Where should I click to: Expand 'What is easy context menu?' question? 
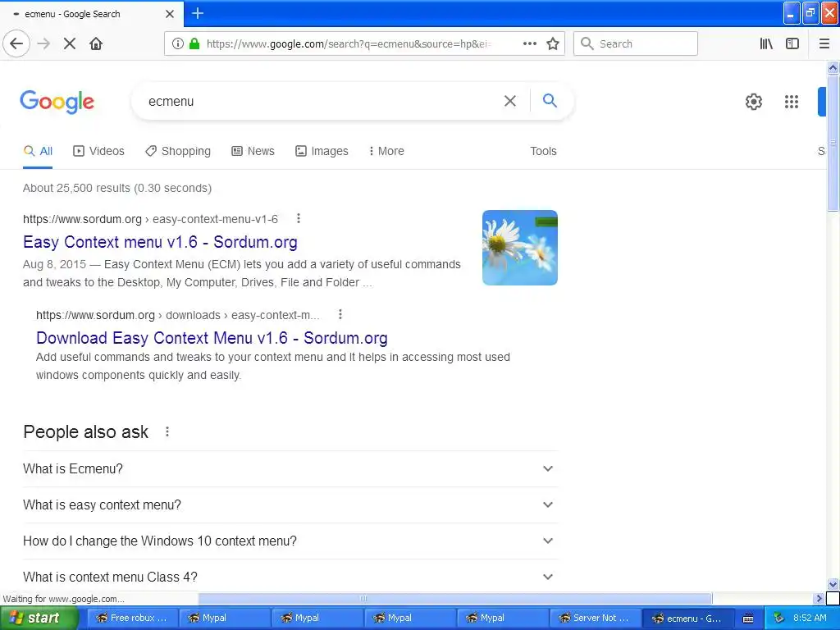coord(290,504)
